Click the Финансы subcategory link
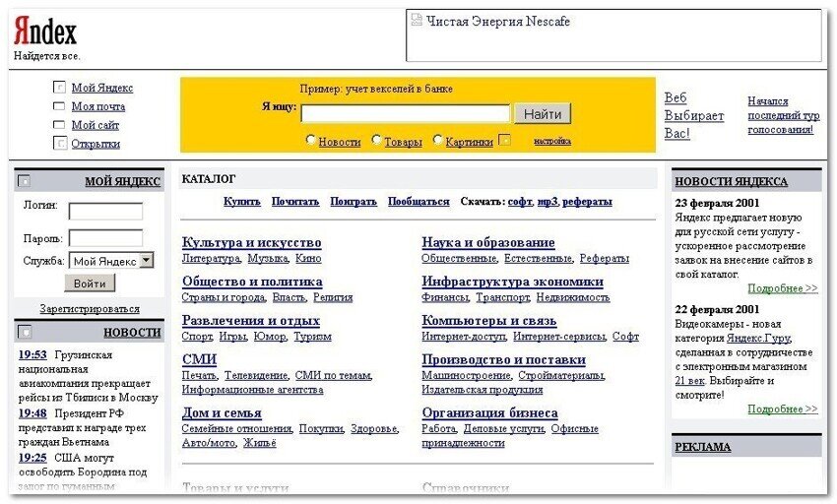 click(x=445, y=297)
